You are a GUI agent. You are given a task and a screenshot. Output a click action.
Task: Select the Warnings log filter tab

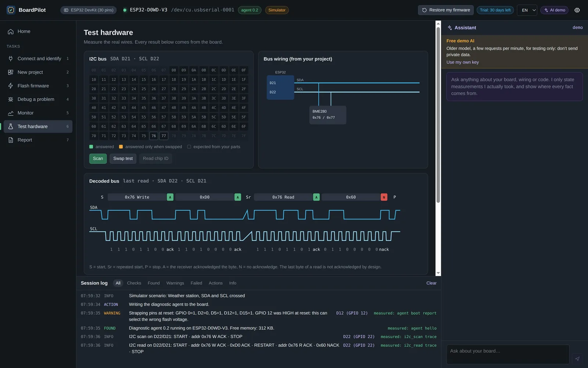175,283
